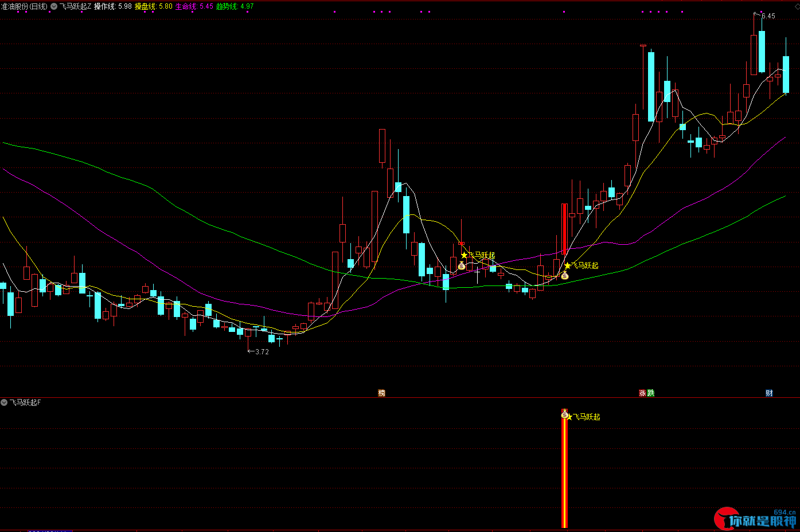The width and height of the screenshot is (800, 532).
Task: Click the magenta 生命线: 5.45 value
Action: (194, 6)
